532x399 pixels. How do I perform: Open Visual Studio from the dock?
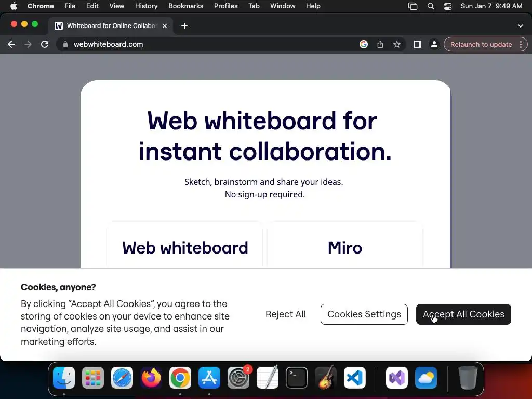point(397,378)
